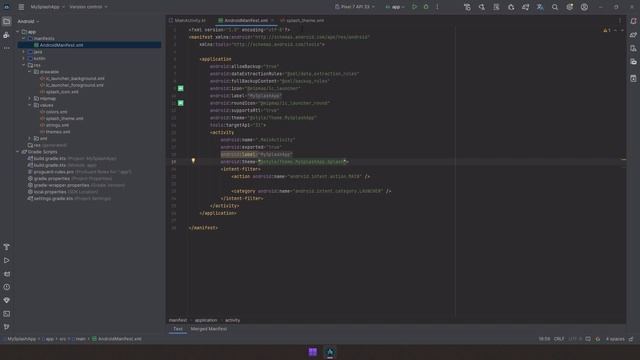Open the account profile avatar icon
Image resolution: width=640 pixels, height=360 pixels.
click(x=584, y=7)
